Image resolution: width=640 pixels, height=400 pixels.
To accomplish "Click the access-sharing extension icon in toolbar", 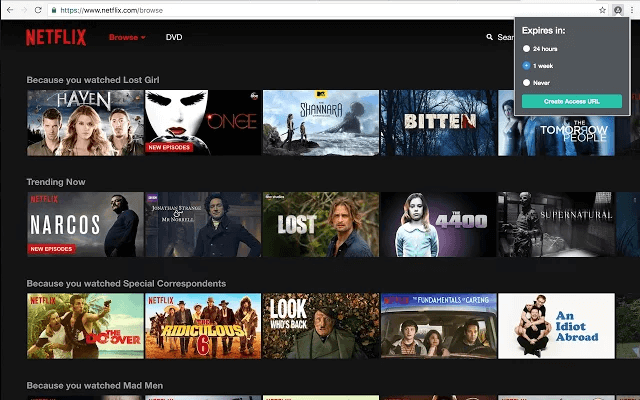I will coord(618,10).
